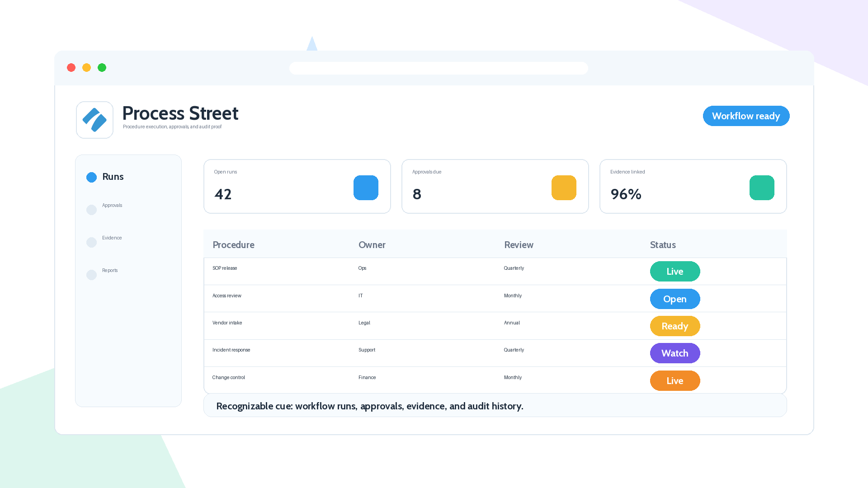868x488 pixels.
Task: Select the Incident response procedure
Action: pos(231,350)
